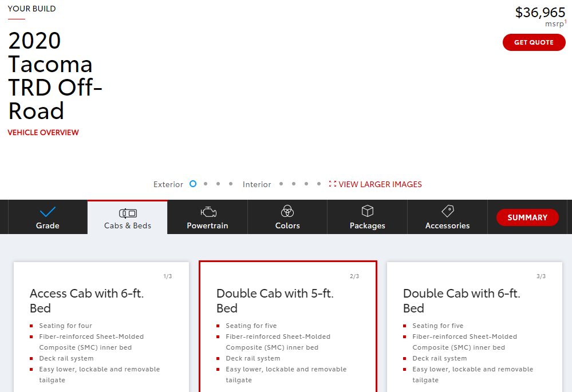Click the YOUR BUILD heading
The height and width of the screenshot is (392, 572).
pos(31,9)
